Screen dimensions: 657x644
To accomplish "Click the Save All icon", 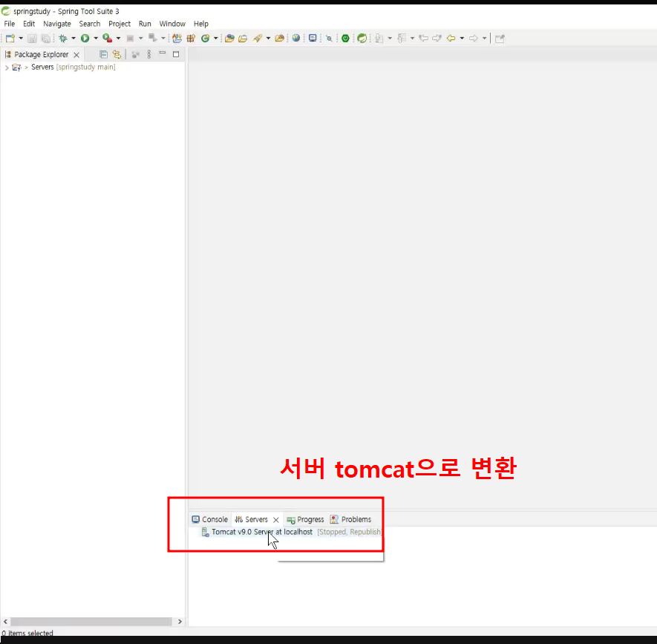I will point(46,39).
